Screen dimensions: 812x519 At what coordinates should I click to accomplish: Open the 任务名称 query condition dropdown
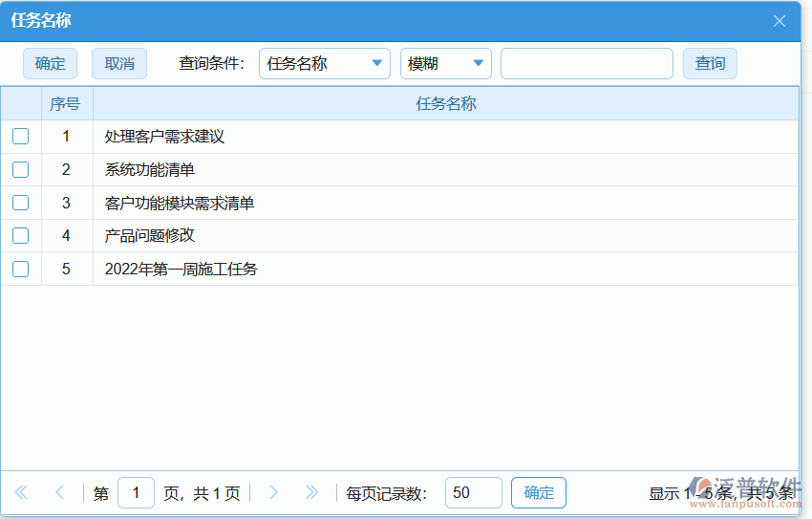[324, 64]
